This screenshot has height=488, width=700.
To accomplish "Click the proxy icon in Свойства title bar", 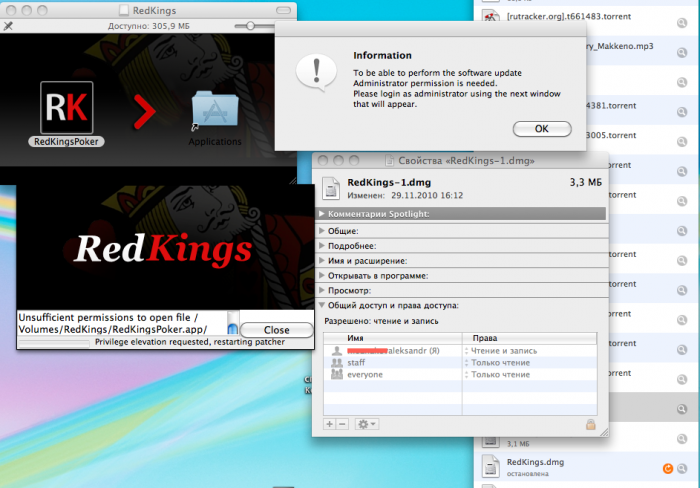I will point(389,160).
